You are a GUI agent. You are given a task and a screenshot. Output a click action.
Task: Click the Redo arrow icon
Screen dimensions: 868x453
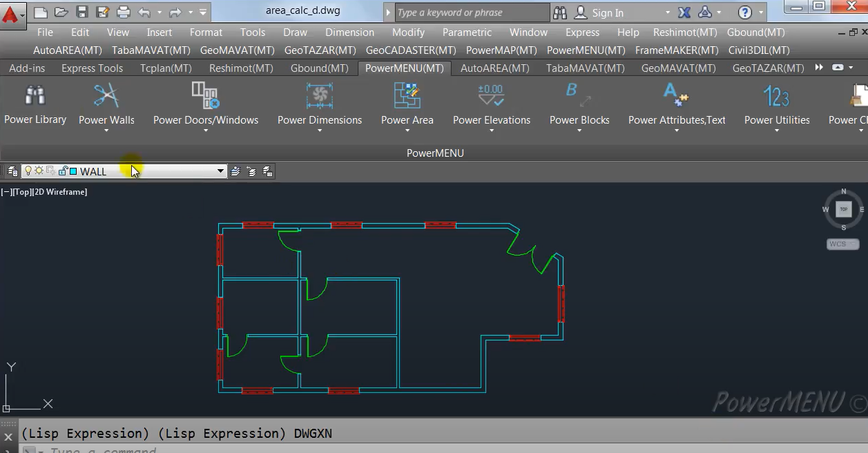tap(175, 12)
